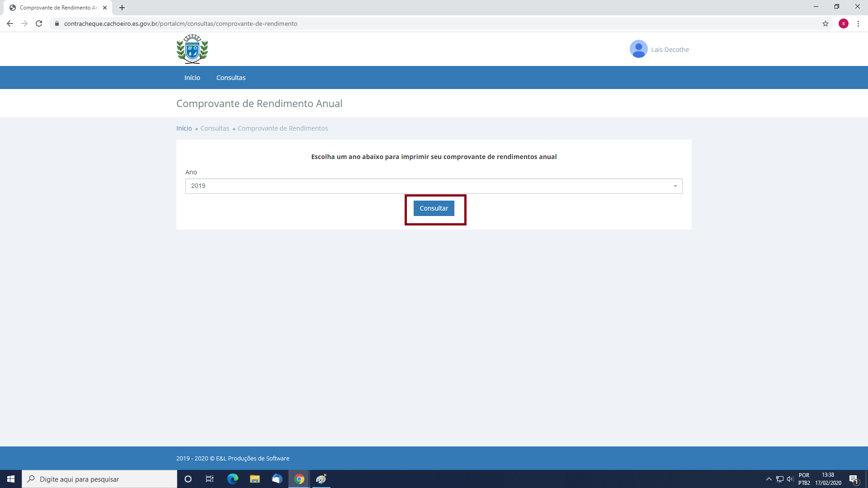Open Task View on the taskbar
This screenshot has height=488, width=868.
pyautogui.click(x=210, y=479)
